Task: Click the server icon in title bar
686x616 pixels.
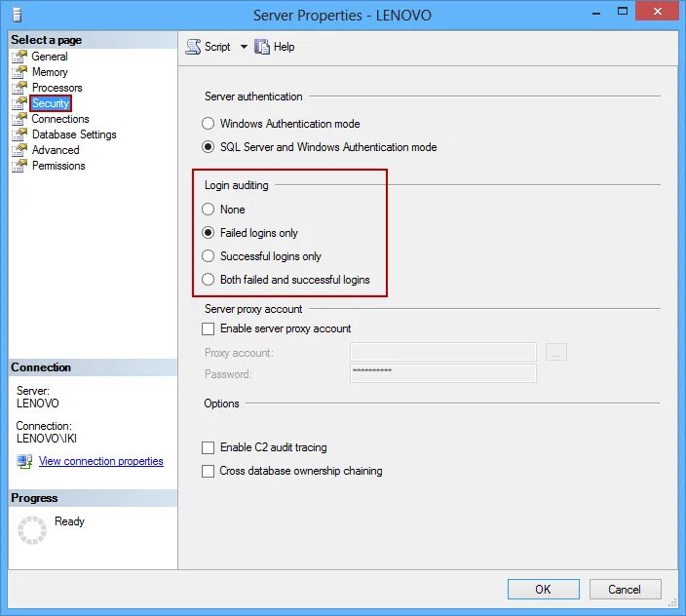Action: (x=18, y=16)
